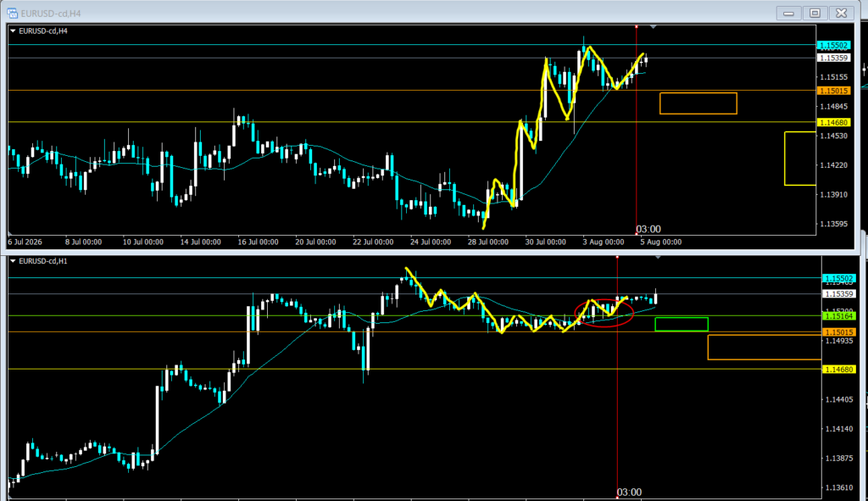This screenshot has height=501, width=868.
Task: Select the orange rectangle object on H4 chart
Action: 698,103
